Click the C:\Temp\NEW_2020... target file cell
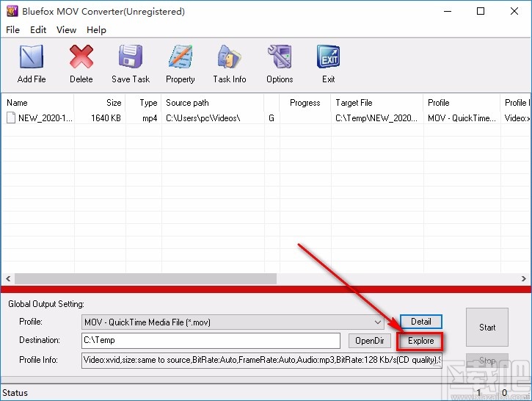This screenshot has width=532, height=401. (x=376, y=118)
